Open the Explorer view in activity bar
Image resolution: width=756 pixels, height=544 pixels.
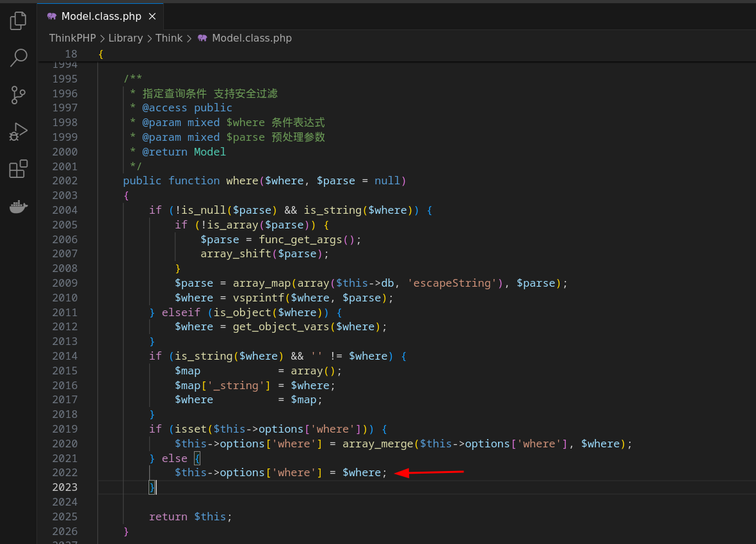[x=19, y=20]
